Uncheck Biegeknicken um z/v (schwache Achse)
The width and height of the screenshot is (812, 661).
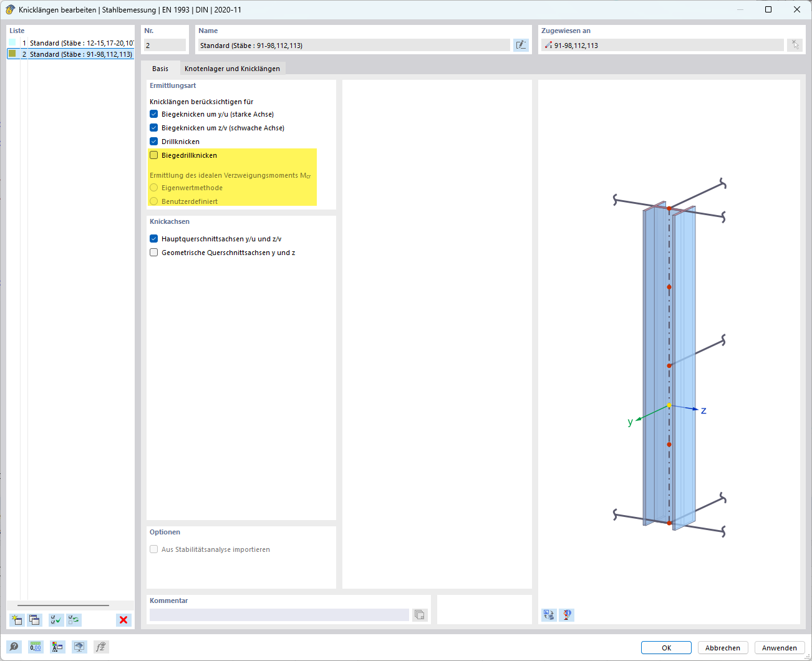pyautogui.click(x=154, y=128)
